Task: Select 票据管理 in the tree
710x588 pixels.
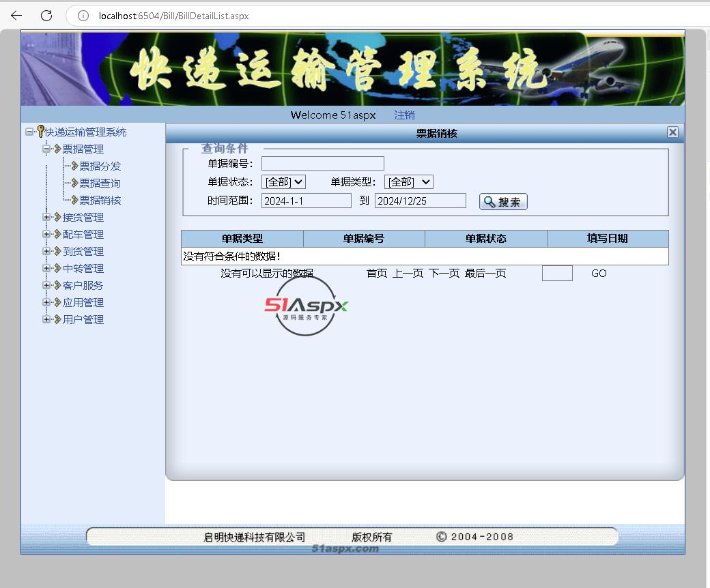Action: tap(83, 149)
